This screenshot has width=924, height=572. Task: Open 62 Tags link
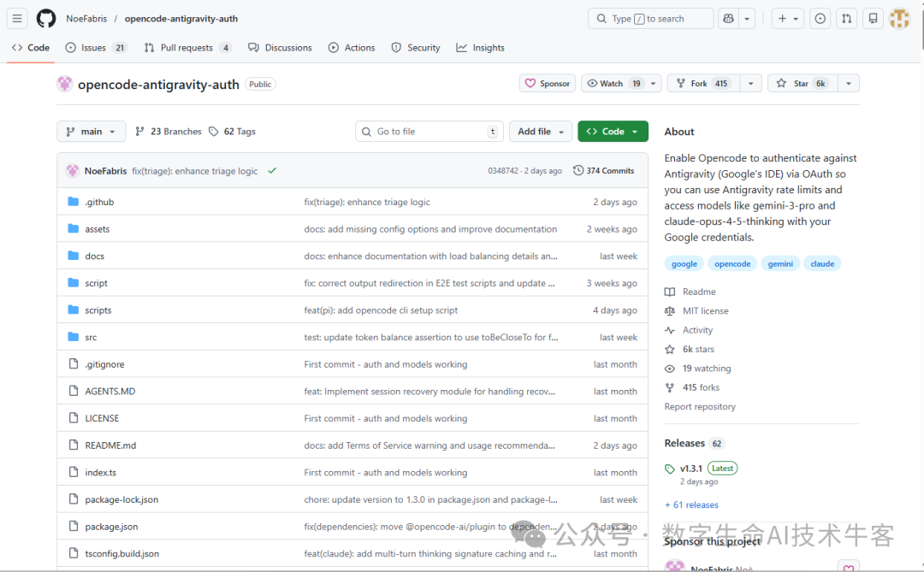[232, 132]
